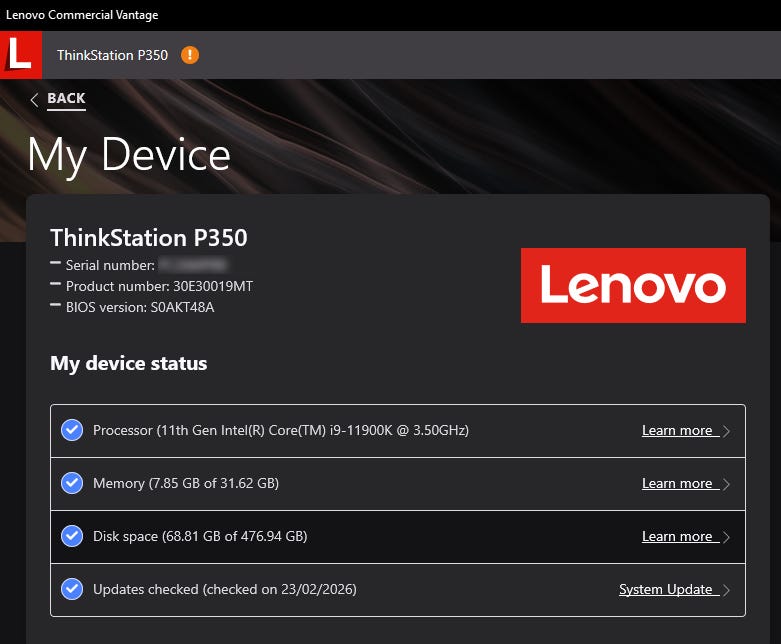Click the Processor status checkmark icon

(72, 430)
